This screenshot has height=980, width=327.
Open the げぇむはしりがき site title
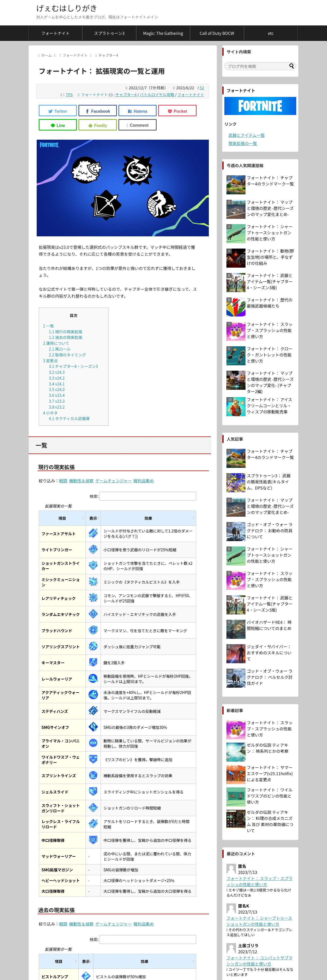[x=67, y=8]
